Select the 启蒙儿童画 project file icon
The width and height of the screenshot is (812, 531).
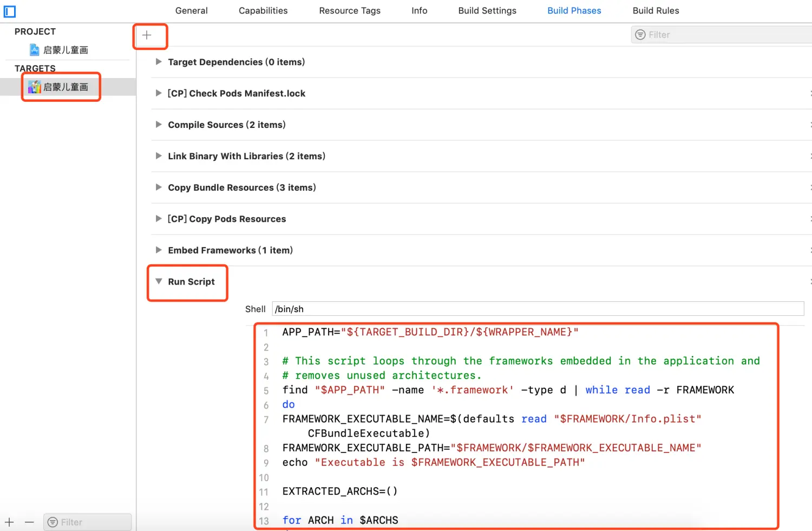35,50
